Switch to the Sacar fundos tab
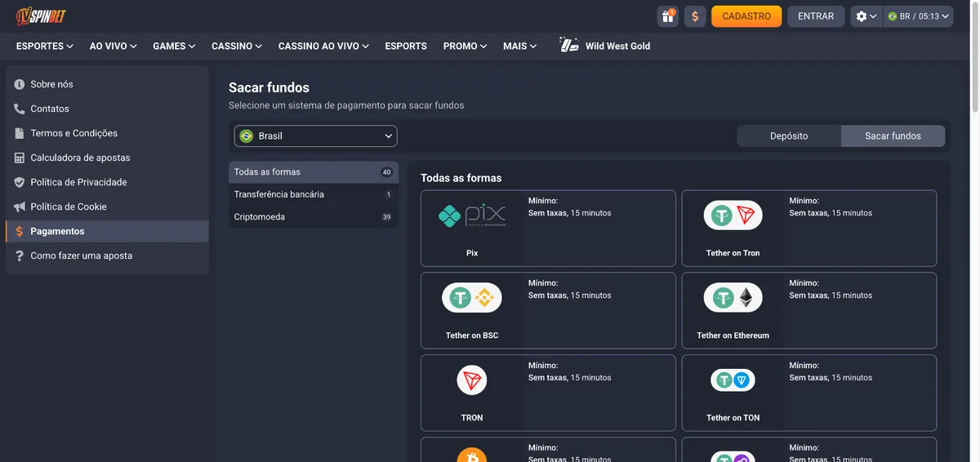 point(893,136)
